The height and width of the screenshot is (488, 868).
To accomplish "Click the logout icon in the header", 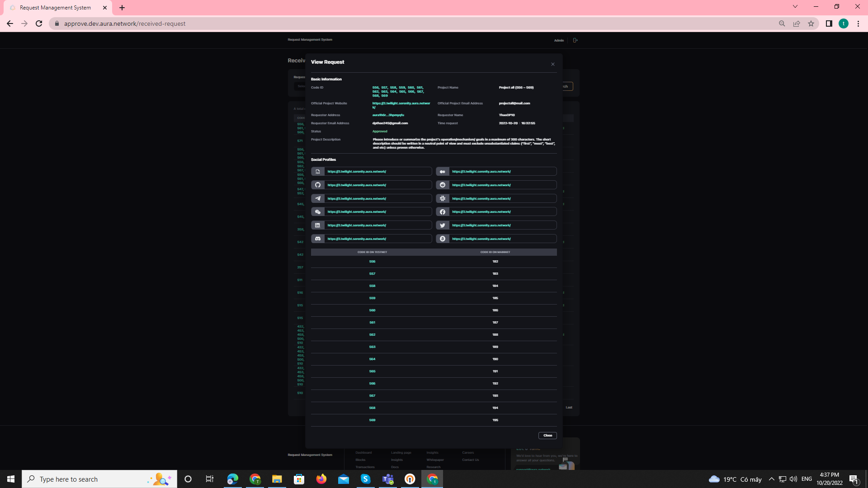I will [x=575, y=40].
